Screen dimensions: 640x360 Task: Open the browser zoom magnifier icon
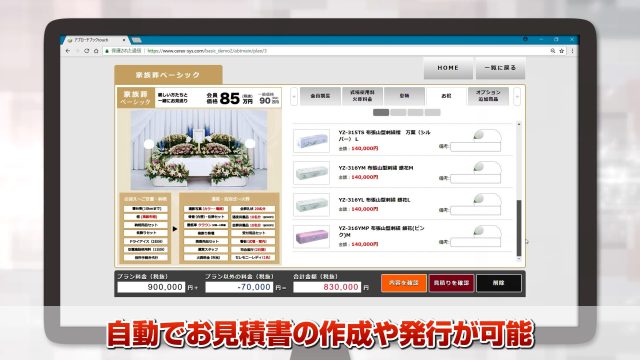pos(553,51)
